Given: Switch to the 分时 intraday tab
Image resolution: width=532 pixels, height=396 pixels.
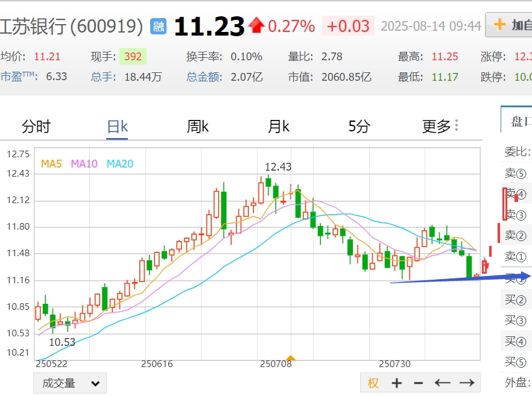Looking at the screenshot, I should tap(36, 127).
